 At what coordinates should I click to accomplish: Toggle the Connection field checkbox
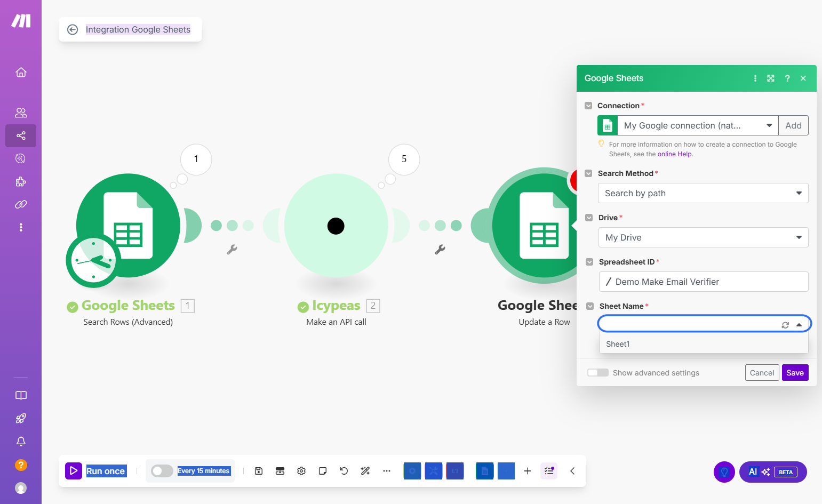point(588,106)
